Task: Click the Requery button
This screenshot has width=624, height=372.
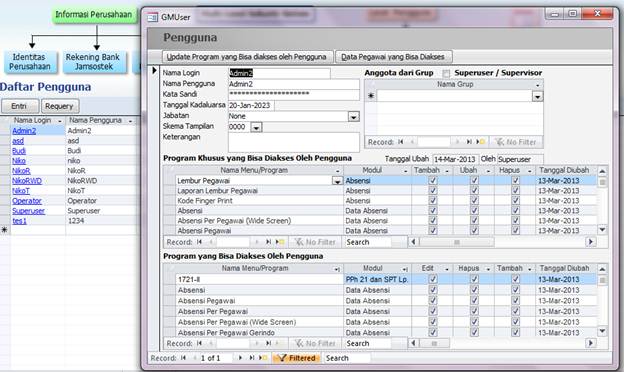Action: click(60, 106)
